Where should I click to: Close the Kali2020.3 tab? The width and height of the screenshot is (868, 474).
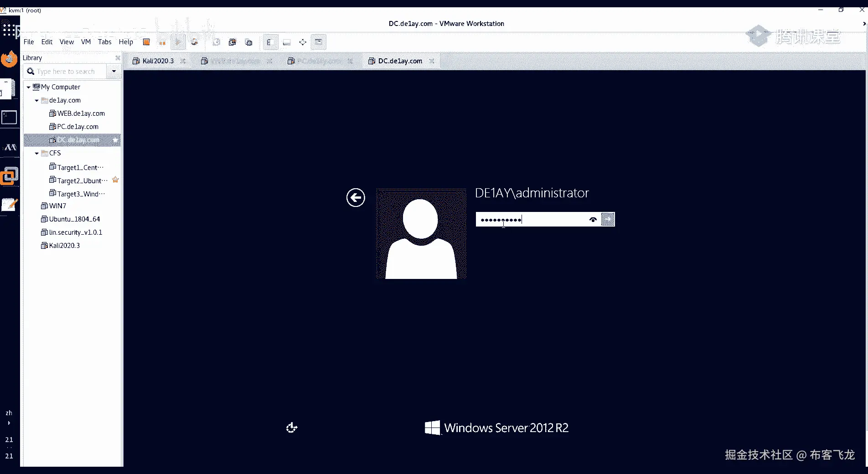(x=183, y=61)
